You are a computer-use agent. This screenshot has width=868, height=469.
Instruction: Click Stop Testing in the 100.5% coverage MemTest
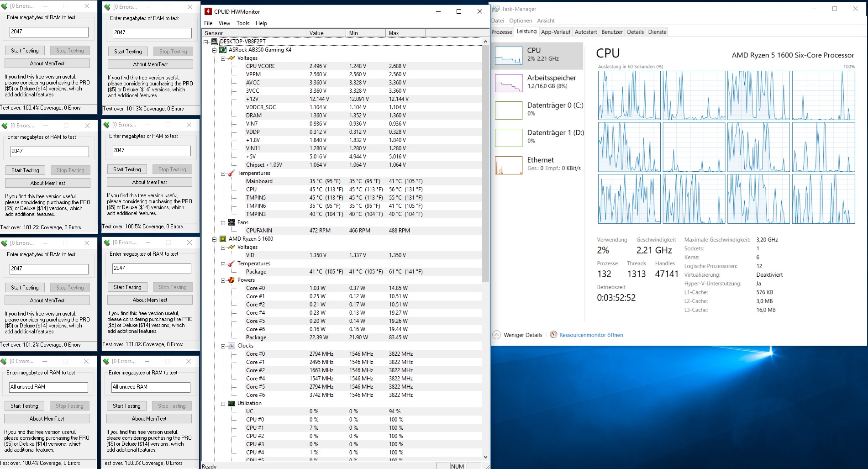(x=172, y=169)
